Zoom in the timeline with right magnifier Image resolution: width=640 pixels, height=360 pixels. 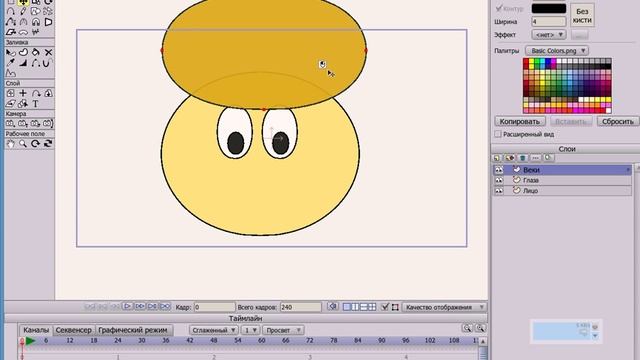click(x=480, y=328)
